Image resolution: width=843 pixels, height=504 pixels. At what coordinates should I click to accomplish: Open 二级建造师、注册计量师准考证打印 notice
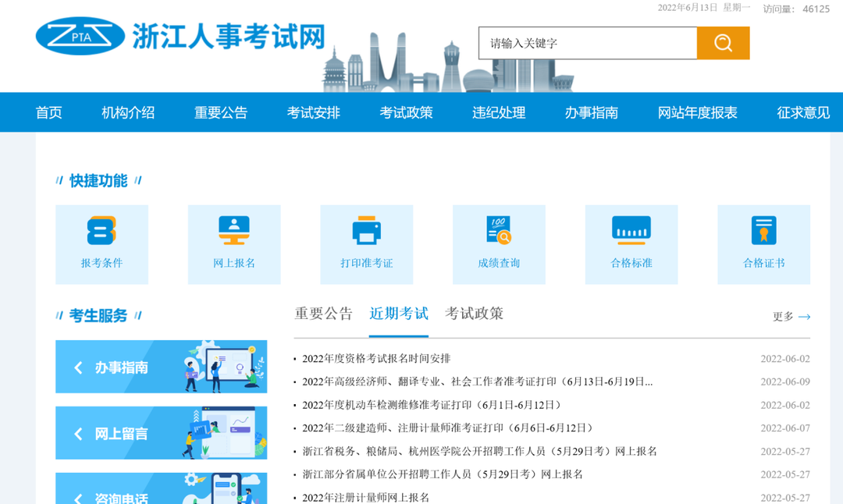point(450,428)
